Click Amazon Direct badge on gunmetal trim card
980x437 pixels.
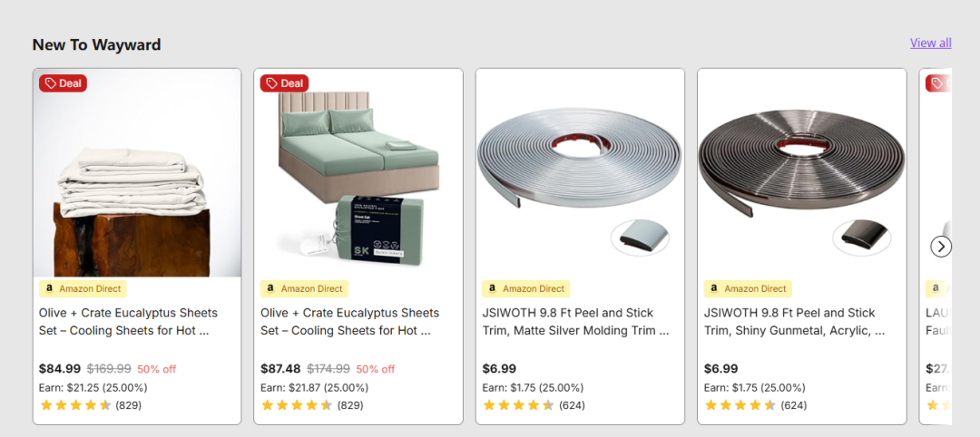748,289
